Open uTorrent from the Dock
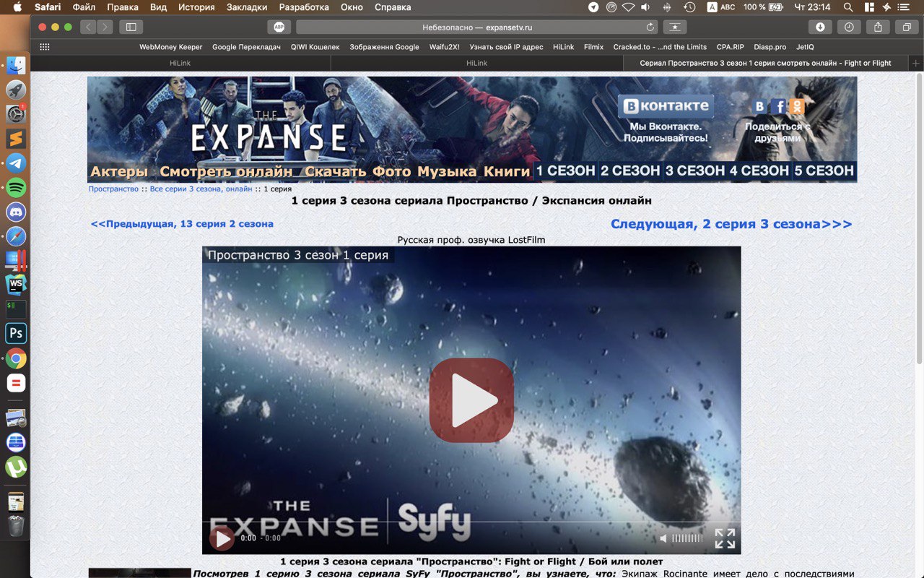Screen dimensions: 924x578 [16, 467]
